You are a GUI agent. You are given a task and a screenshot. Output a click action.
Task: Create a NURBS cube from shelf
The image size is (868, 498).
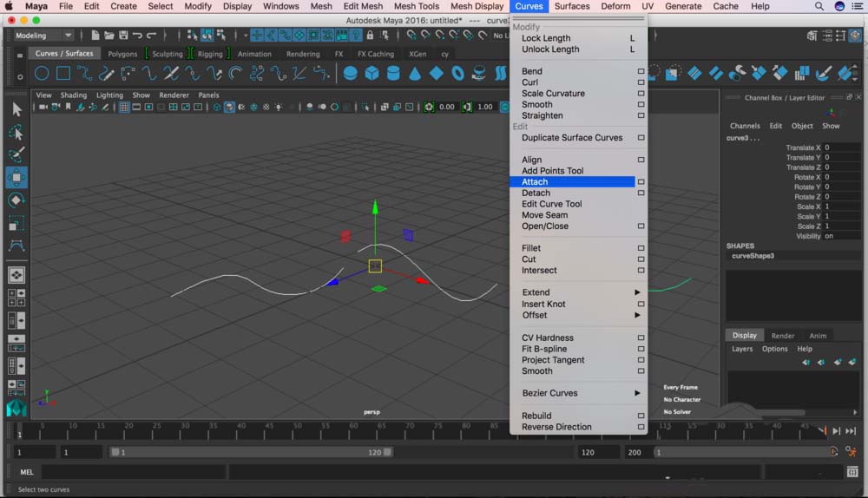(x=372, y=74)
